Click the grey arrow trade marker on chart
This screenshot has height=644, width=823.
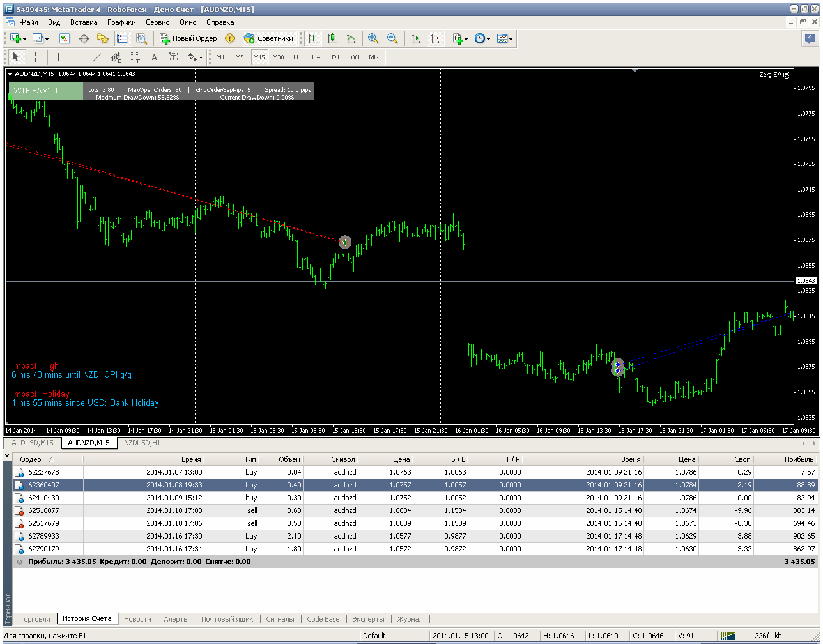click(x=345, y=242)
